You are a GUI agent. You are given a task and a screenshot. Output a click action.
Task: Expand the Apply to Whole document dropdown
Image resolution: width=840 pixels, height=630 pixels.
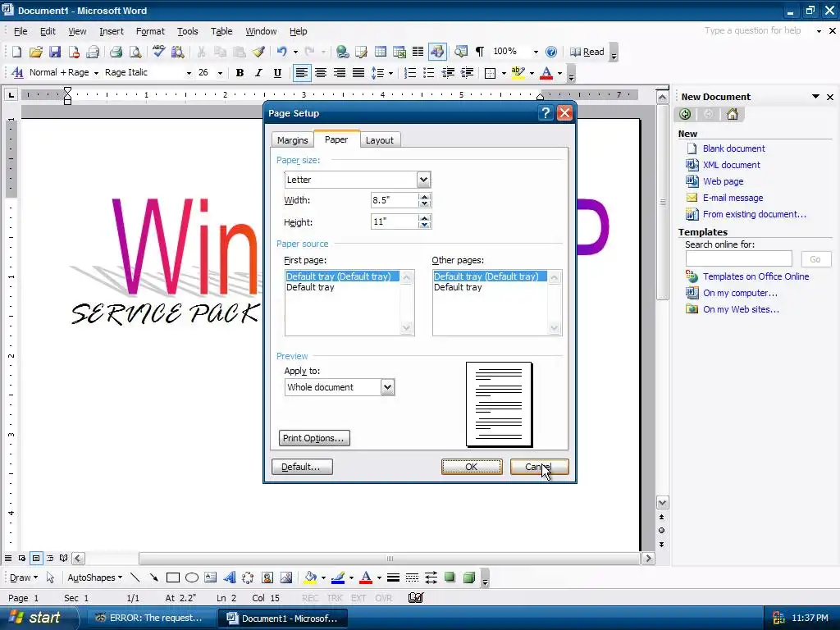point(387,387)
